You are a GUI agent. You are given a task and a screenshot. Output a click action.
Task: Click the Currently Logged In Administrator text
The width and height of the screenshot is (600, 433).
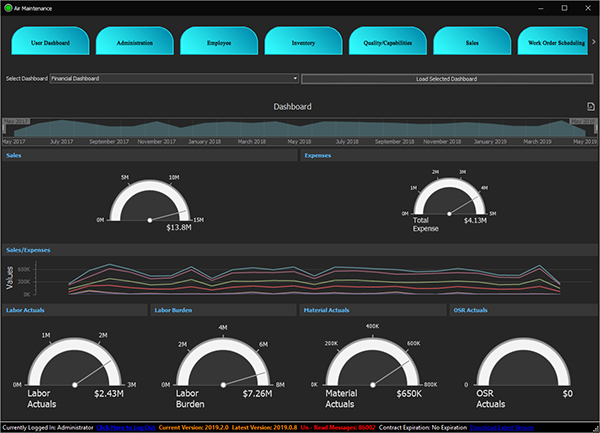click(x=48, y=427)
